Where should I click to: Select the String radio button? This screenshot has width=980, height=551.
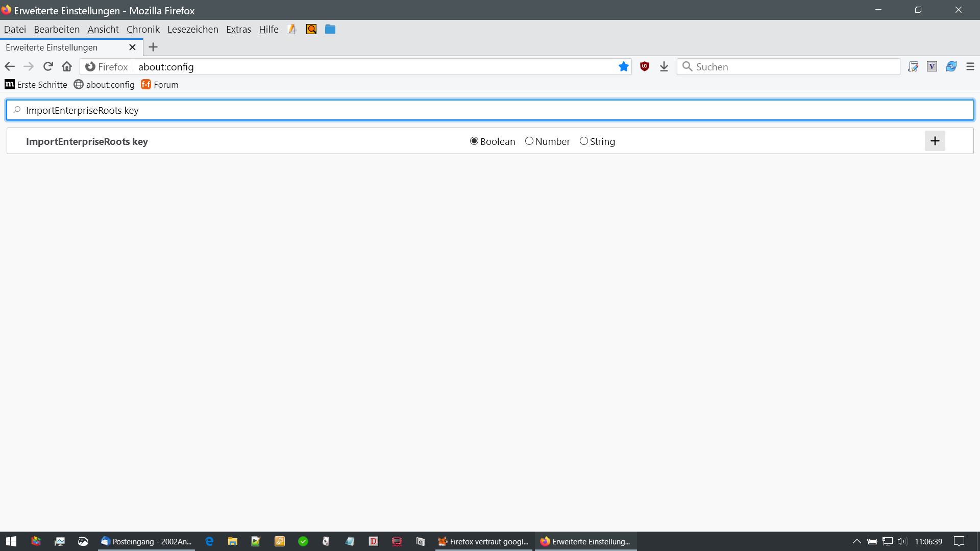click(x=584, y=141)
